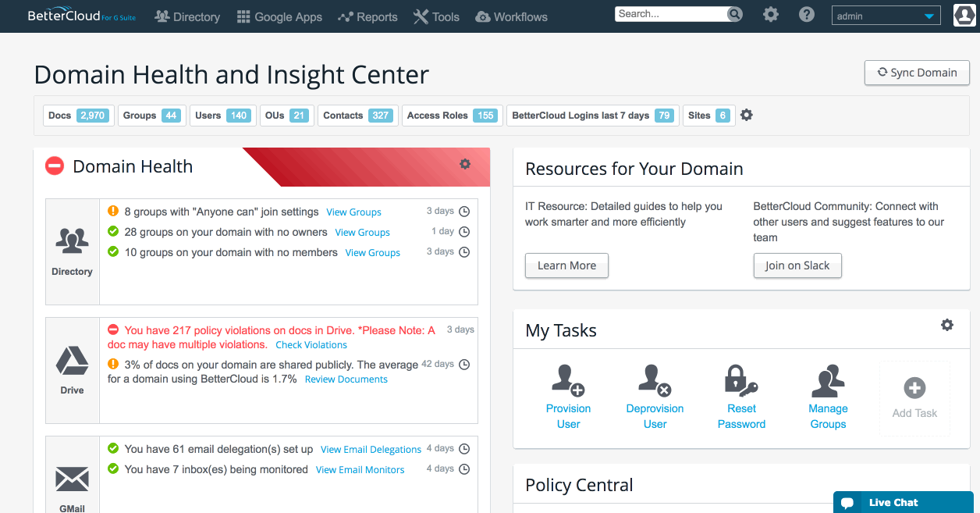Click View Groups for groups with no members
This screenshot has height=513, width=980.
pyautogui.click(x=373, y=253)
